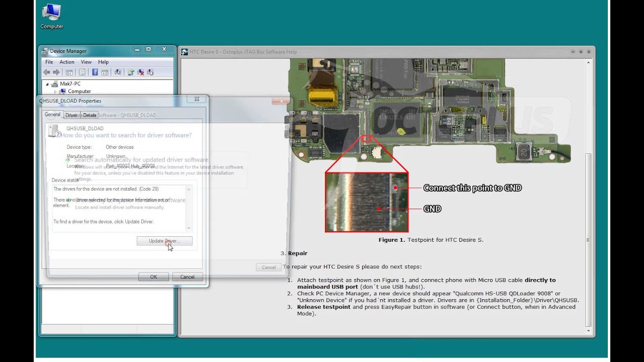Click 'Figure 1.' caption text
644x362 pixels.
point(391,240)
